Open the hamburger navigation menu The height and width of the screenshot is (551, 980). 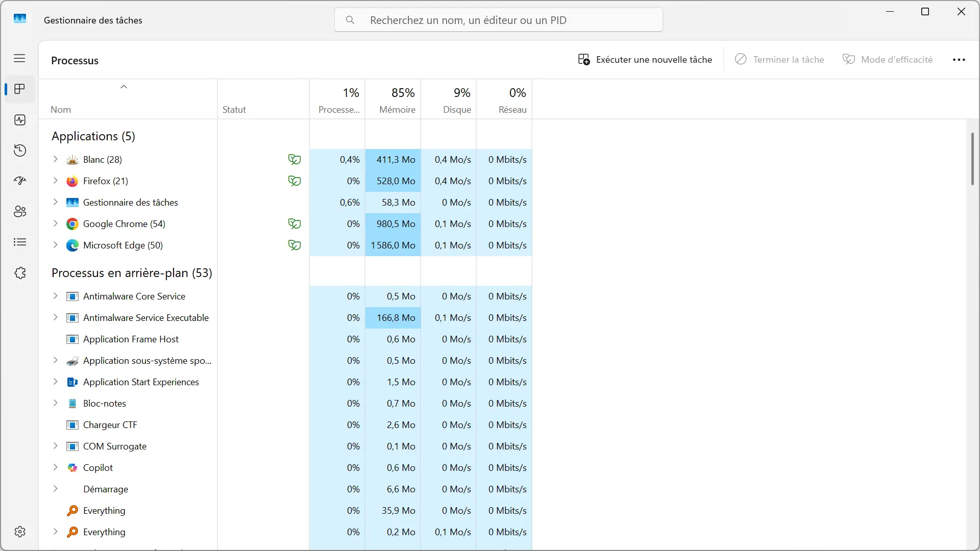(19, 58)
